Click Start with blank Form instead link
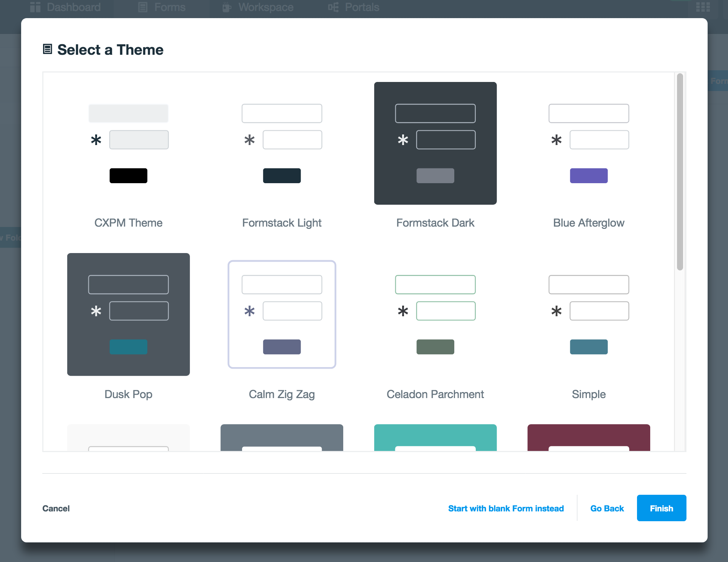This screenshot has width=728, height=562. 506,508
